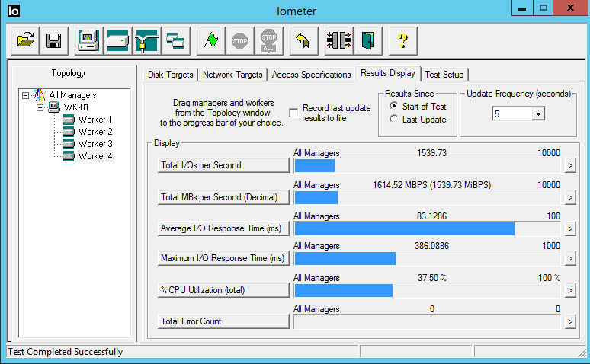Screen dimensions: 590x364
Task: Click the 1614.52 MBPS (1539.73 MiBPS) value
Action: [432, 185]
